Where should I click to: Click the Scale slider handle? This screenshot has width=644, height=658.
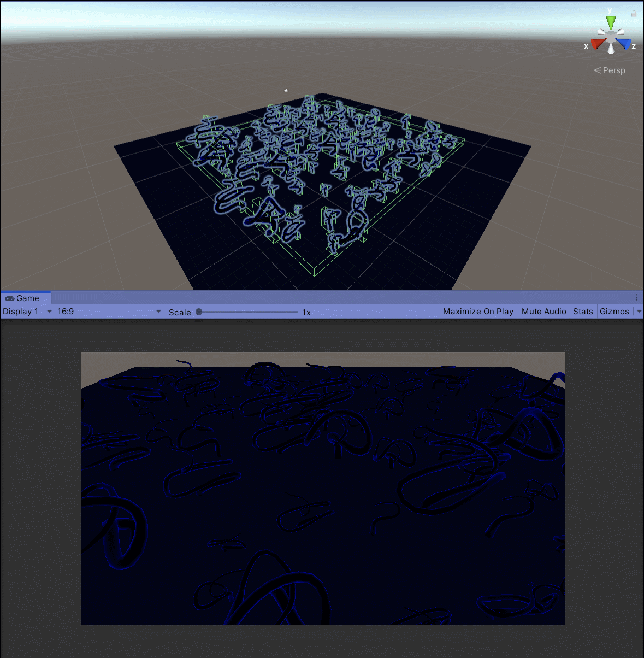click(x=199, y=312)
